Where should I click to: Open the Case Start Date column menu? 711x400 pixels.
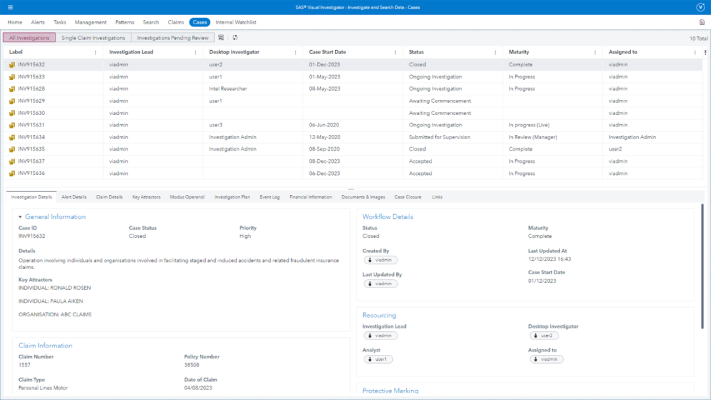click(395, 52)
